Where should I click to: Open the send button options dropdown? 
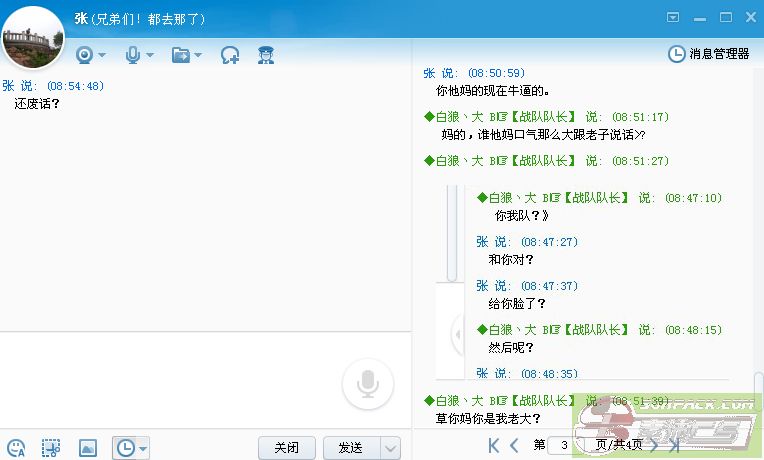coord(391,448)
